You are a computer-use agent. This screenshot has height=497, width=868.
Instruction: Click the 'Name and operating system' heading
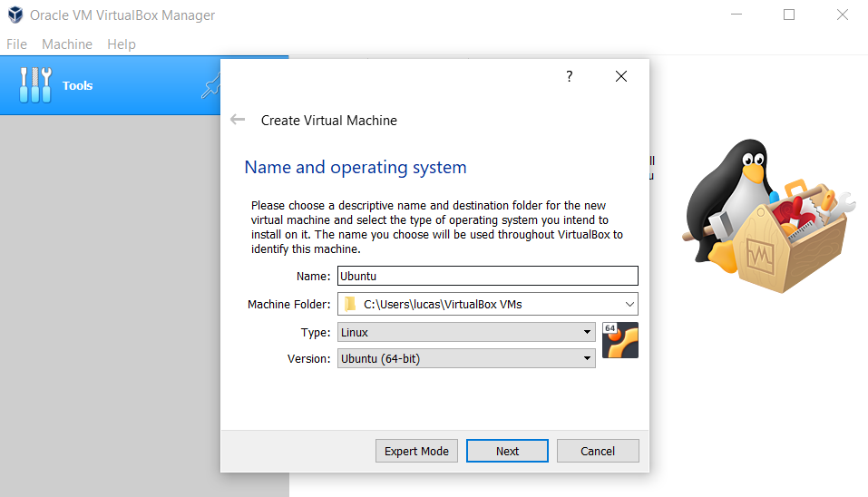click(x=356, y=167)
